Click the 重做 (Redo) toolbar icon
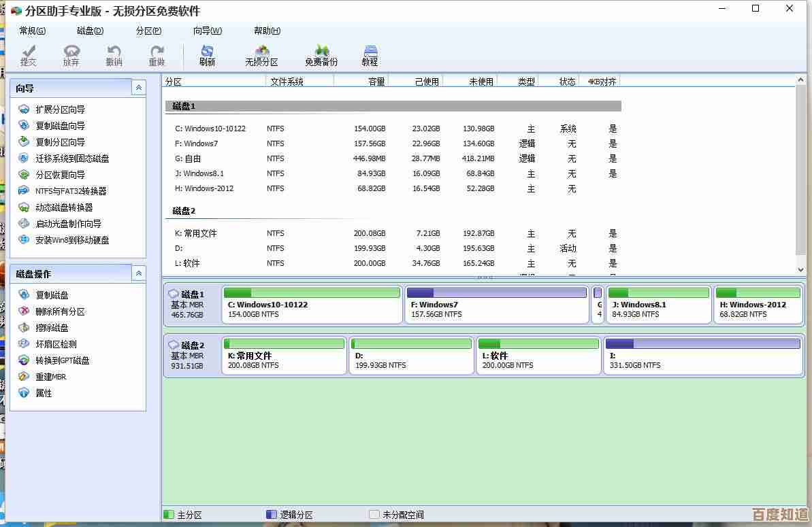 pos(157,55)
